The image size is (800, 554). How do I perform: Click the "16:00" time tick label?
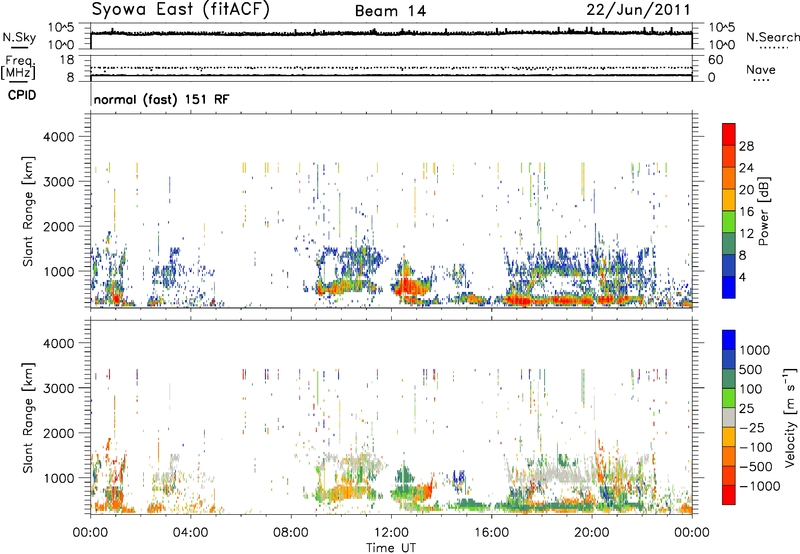pos(491,532)
